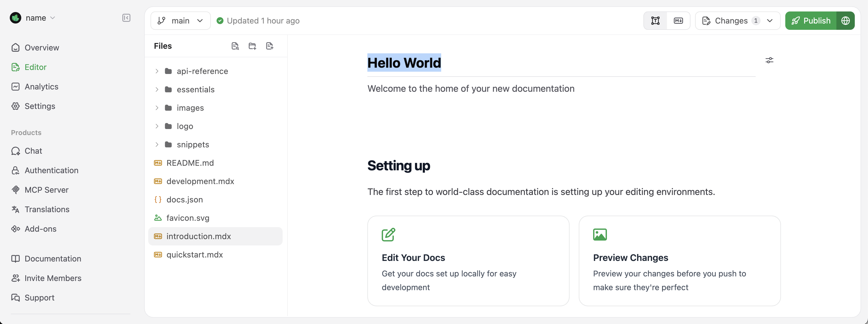Switch editor to Markdown source mode

click(x=678, y=21)
